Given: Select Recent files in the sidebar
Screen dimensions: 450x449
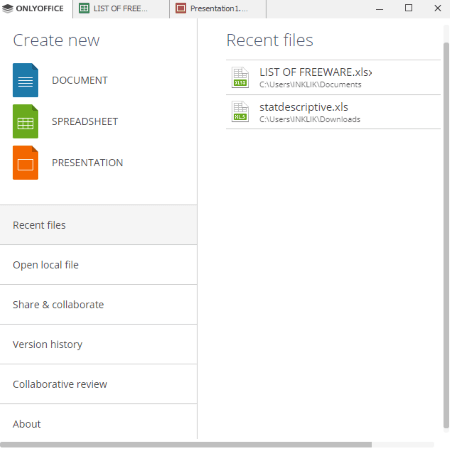Looking at the screenshot, I should tap(98, 225).
